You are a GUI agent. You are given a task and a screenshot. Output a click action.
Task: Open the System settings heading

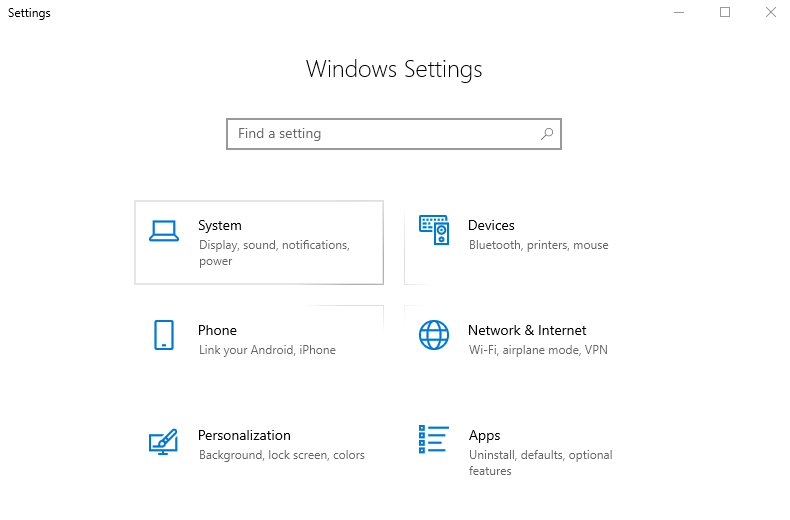[x=220, y=225]
